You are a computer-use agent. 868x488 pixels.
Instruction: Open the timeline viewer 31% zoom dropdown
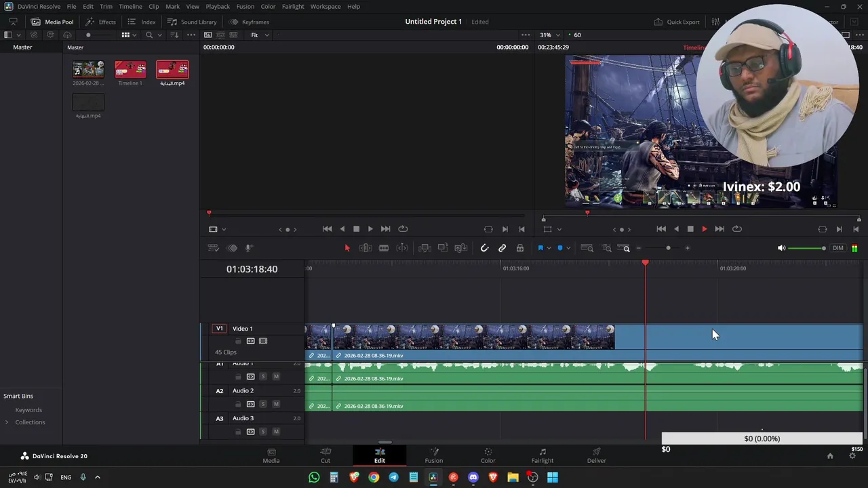[x=549, y=35]
